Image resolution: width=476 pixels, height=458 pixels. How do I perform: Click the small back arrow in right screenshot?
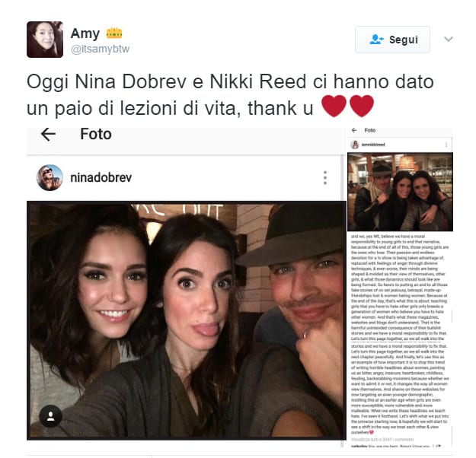coord(354,130)
